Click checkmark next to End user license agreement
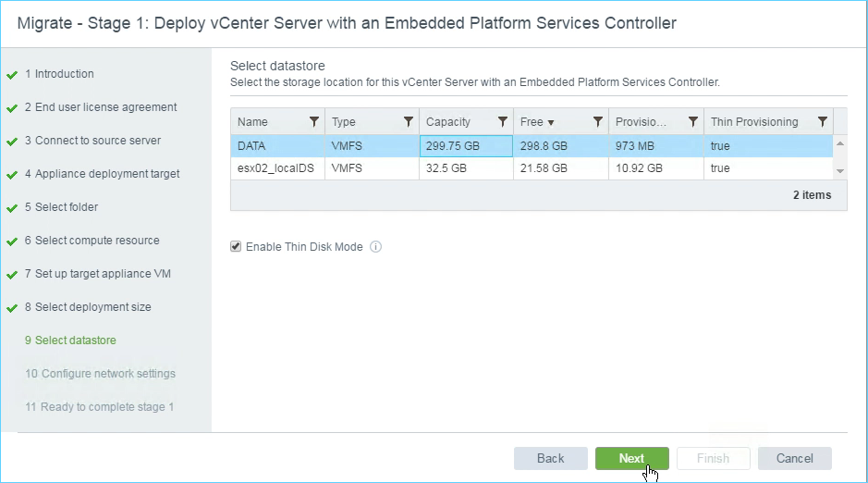 coord(12,108)
